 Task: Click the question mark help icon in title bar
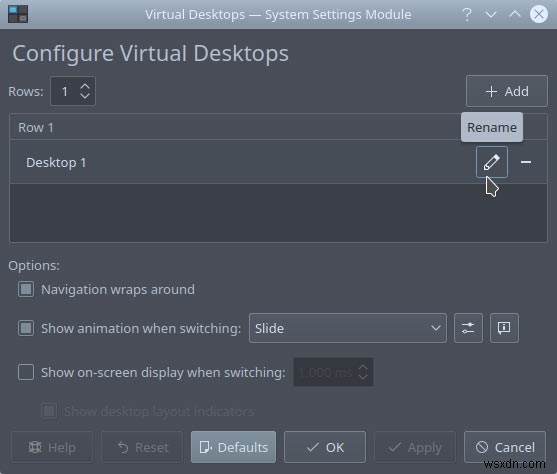click(467, 15)
